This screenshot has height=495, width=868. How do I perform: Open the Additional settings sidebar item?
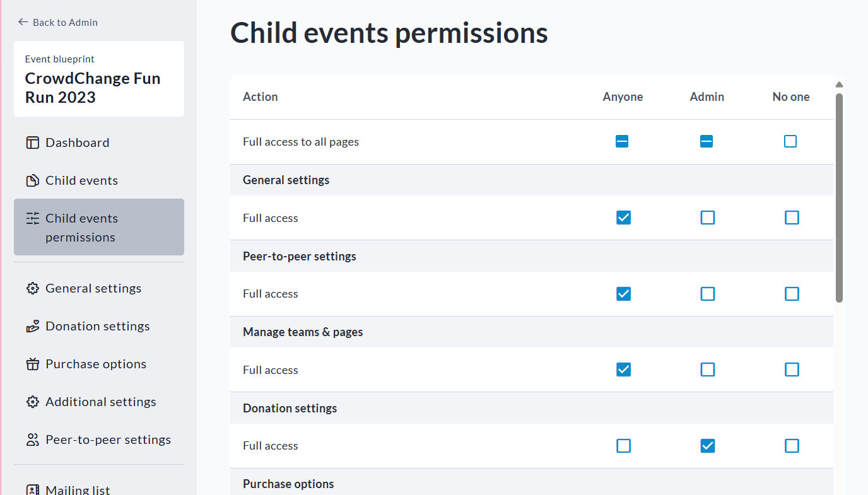click(x=99, y=402)
